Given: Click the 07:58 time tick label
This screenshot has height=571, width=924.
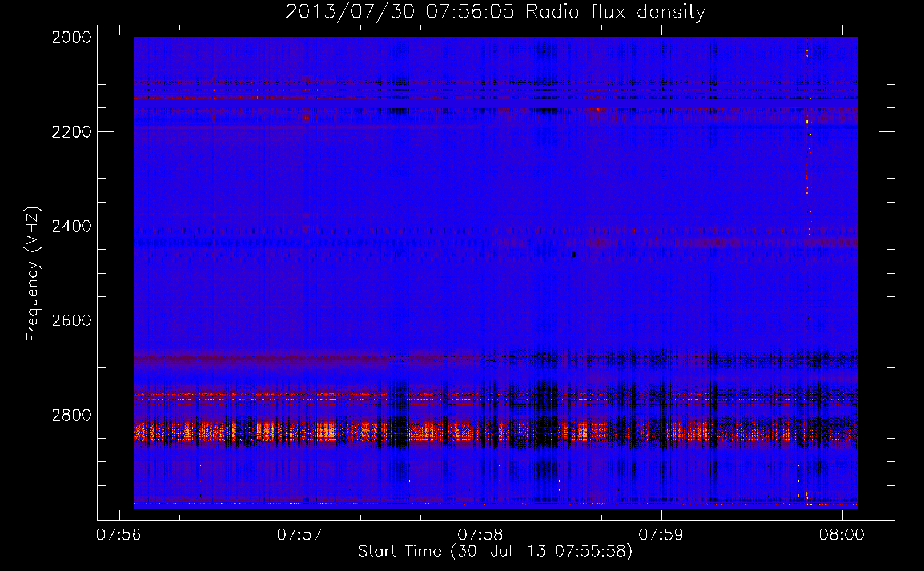Looking at the screenshot, I should click(480, 534).
